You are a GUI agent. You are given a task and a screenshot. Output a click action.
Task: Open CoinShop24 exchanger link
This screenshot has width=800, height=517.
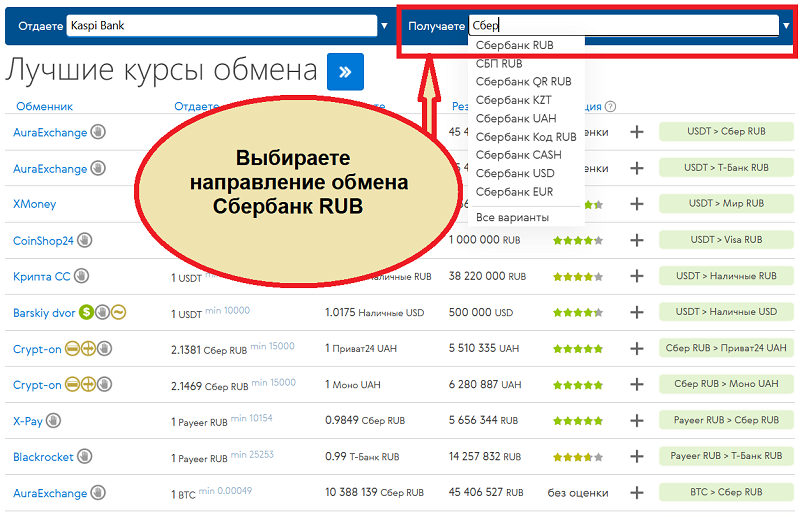(43, 240)
